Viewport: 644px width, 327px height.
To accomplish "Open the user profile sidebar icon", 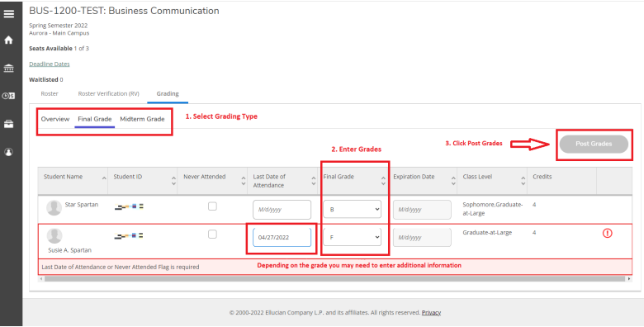I will [8, 152].
